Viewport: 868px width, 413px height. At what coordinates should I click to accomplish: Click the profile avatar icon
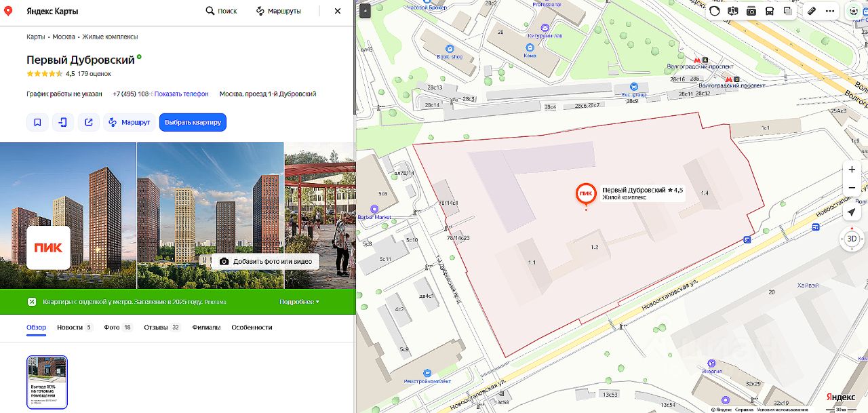854,11
